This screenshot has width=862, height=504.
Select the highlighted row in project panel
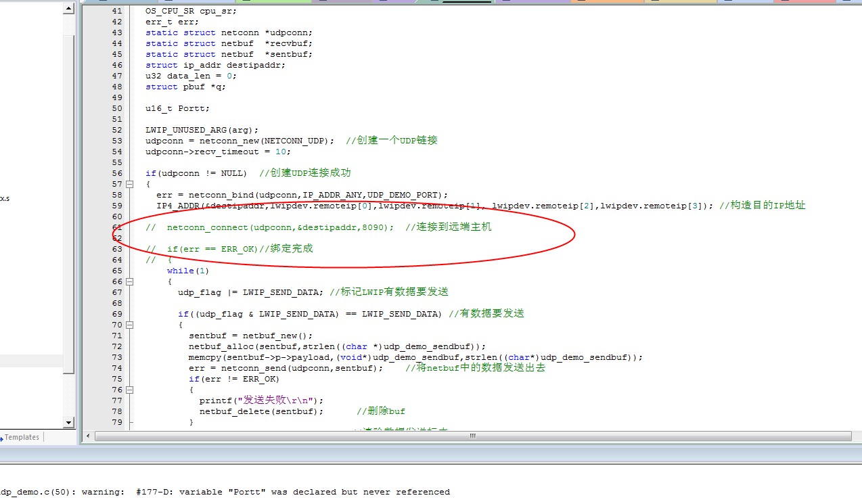[x=30, y=361]
